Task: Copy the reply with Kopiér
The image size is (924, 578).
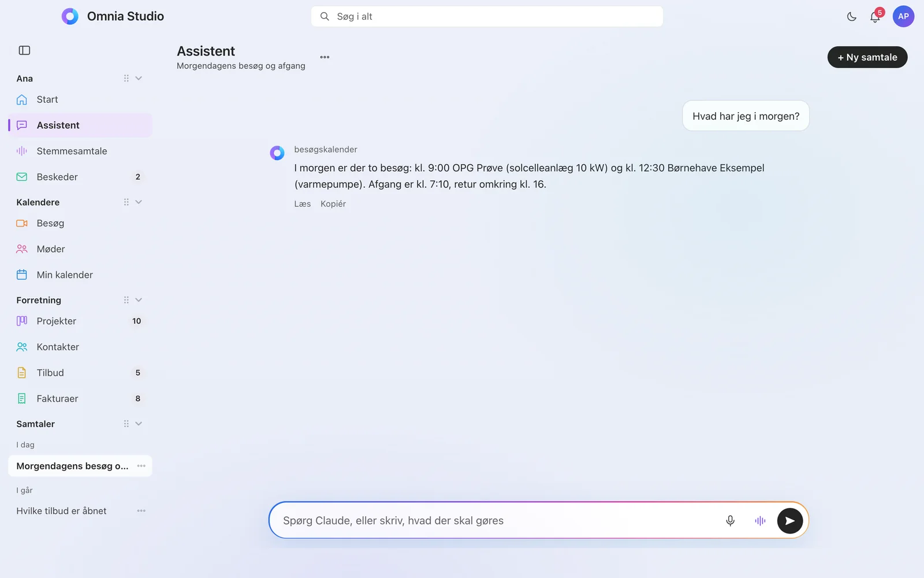Action: pyautogui.click(x=333, y=204)
